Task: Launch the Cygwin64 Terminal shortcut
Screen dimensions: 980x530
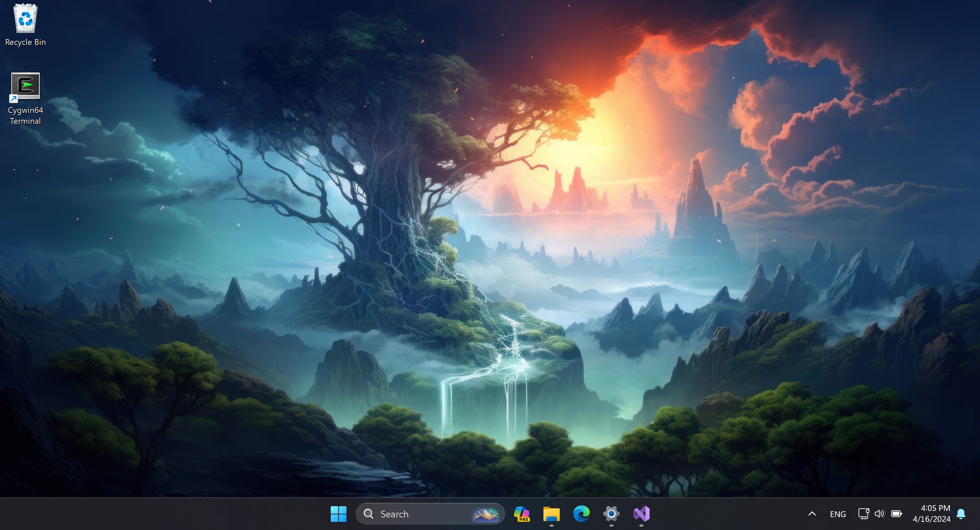Action: coord(25,87)
